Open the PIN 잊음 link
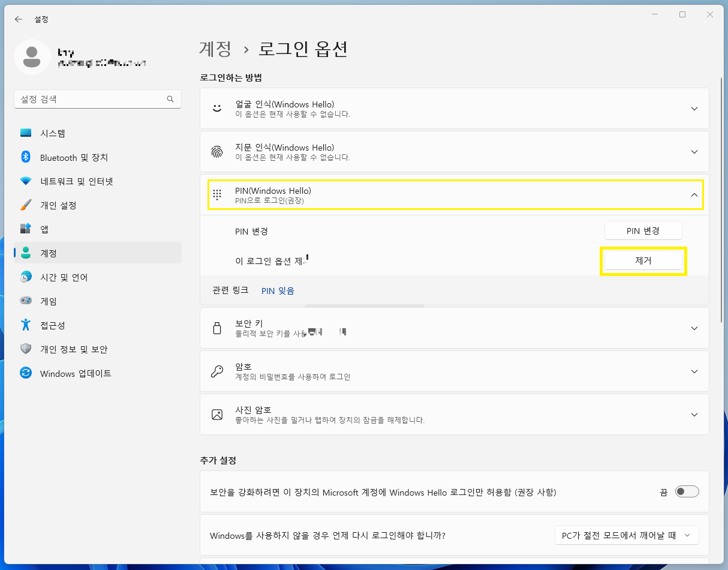 (278, 290)
